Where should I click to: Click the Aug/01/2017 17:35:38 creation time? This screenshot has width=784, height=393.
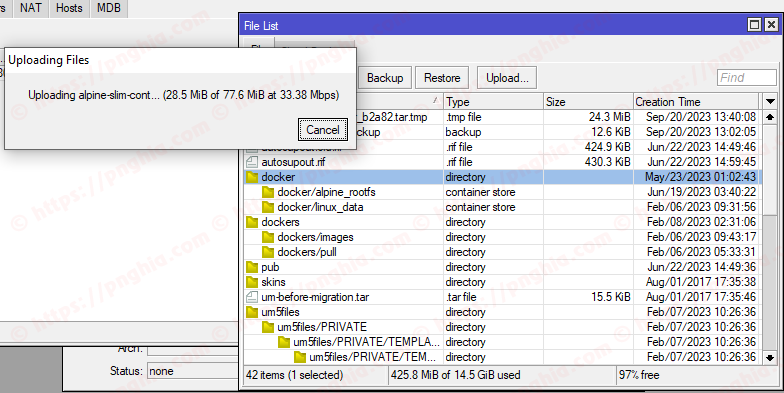pyautogui.click(x=701, y=282)
